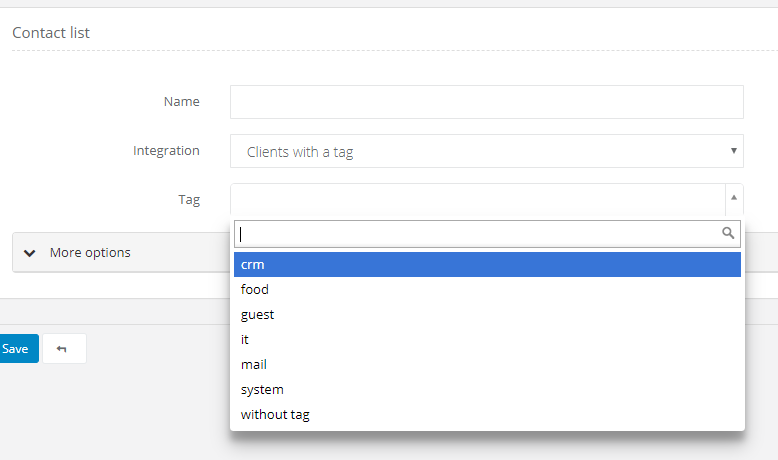Click the More options chevron icon

pyautogui.click(x=29, y=253)
